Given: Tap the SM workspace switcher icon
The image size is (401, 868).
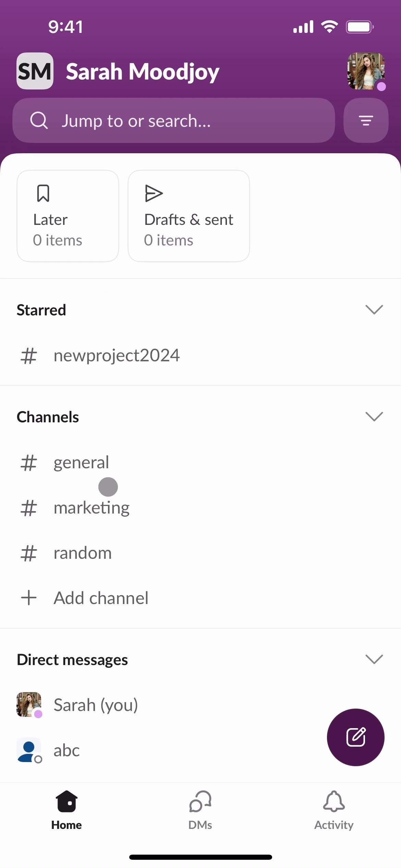Looking at the screenshot, I should pyautogui.click(x=35, y=71).
